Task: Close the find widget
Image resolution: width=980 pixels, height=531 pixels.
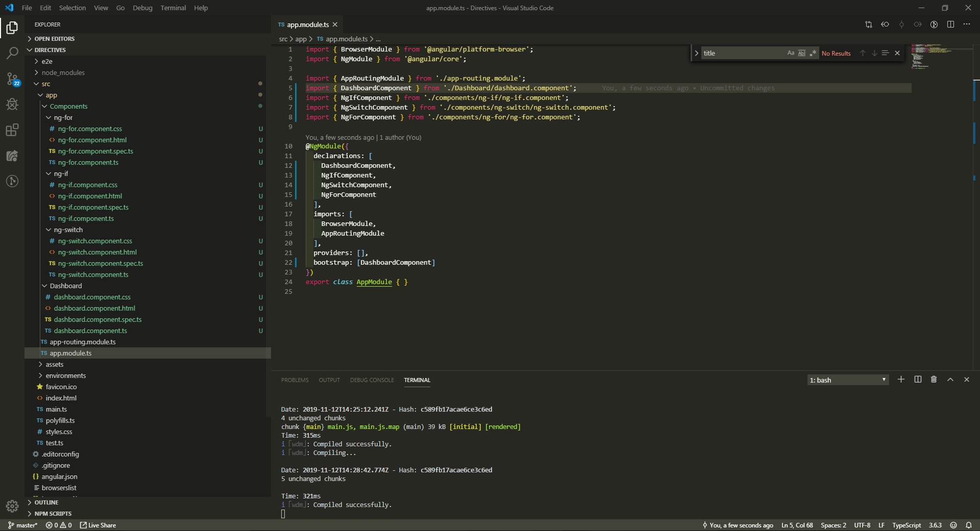Action: coord(897,53)
